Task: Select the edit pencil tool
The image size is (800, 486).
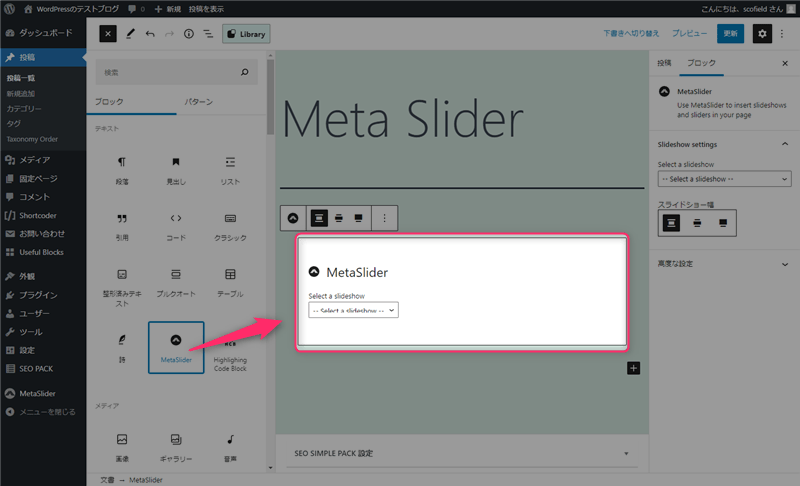Action: [130, 34]
